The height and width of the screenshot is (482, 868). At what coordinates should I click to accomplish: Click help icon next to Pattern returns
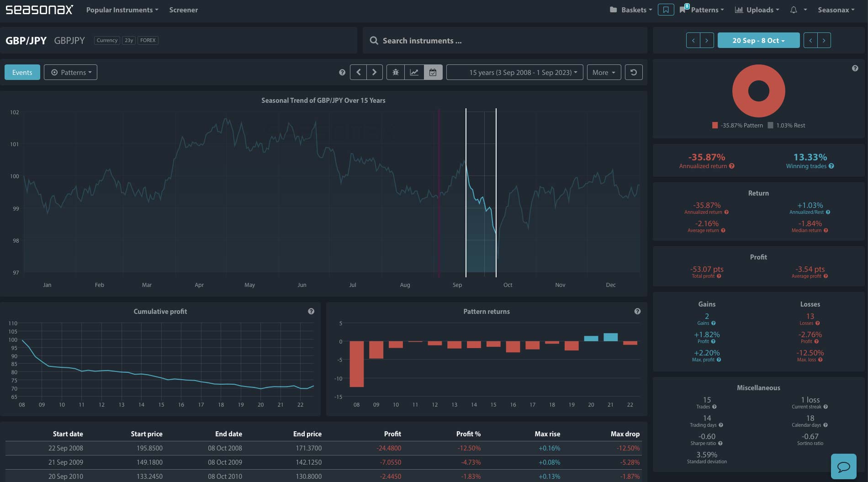(637, 311)
